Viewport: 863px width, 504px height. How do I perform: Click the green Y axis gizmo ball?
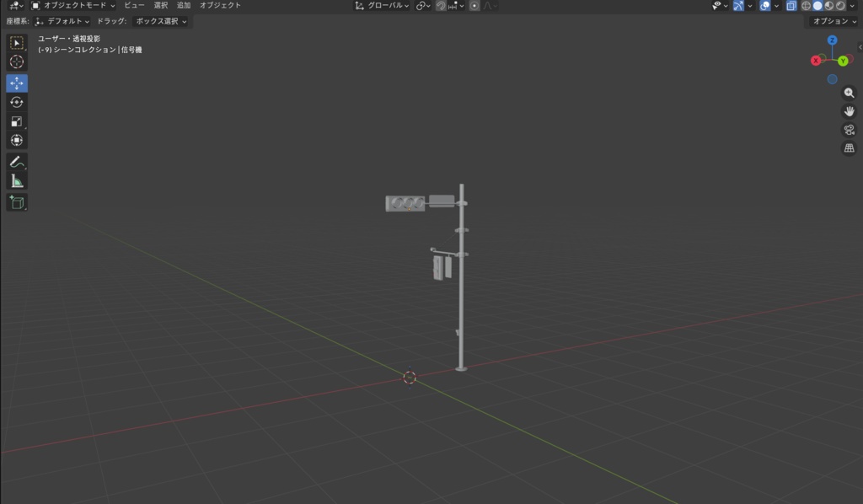pyautogui.click(x=843, y=61)
